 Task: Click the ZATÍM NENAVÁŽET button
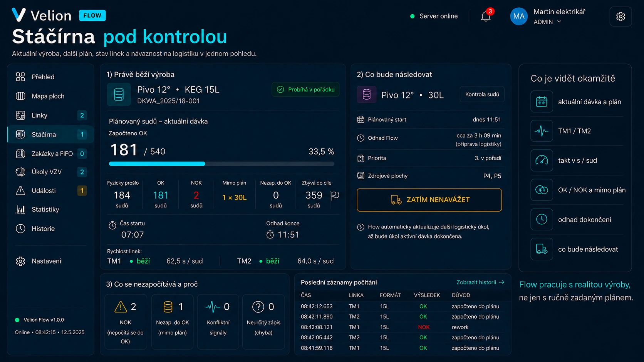click(x=429, y=200)
